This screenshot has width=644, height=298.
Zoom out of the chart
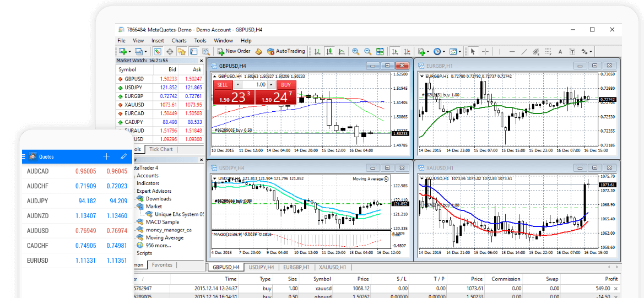coord(367,51)
